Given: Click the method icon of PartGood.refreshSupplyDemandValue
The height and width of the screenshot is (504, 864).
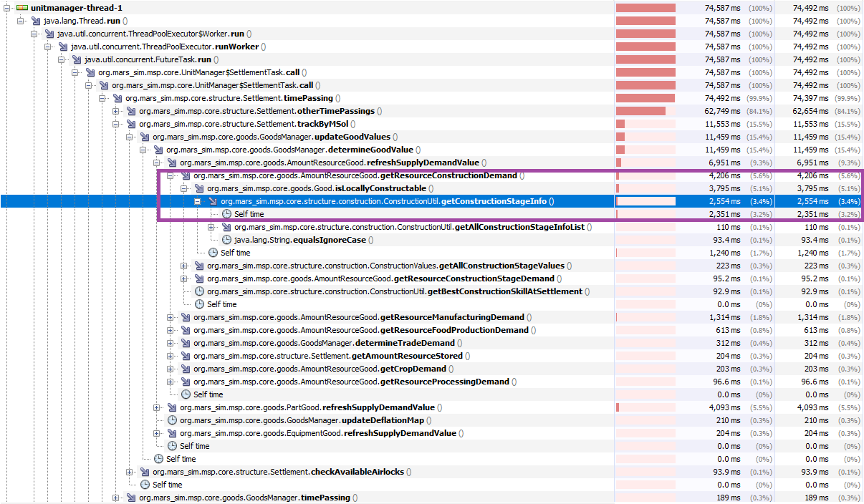Looking at the screenshot, I should (172, 407).
